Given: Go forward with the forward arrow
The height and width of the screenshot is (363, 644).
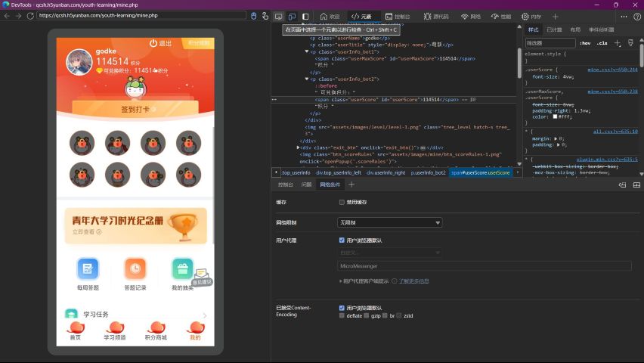Looking at the screenshot, I should tap(18, 16).
